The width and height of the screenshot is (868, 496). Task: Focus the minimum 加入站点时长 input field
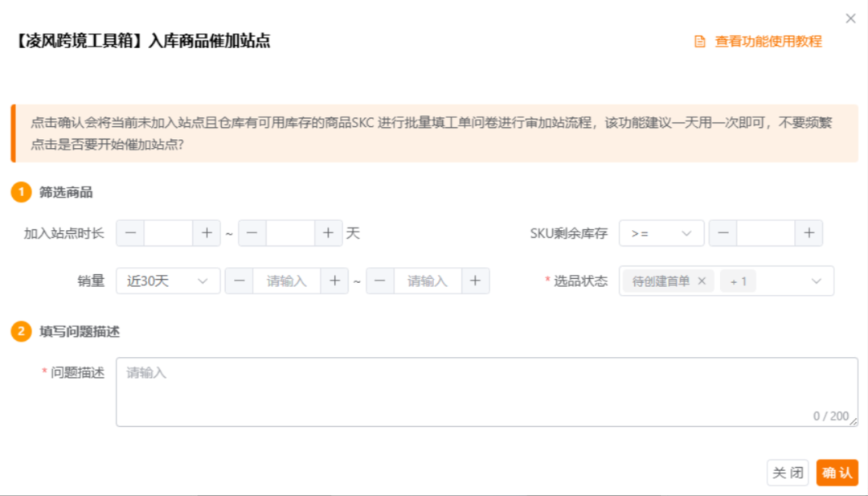coord(168,233)
